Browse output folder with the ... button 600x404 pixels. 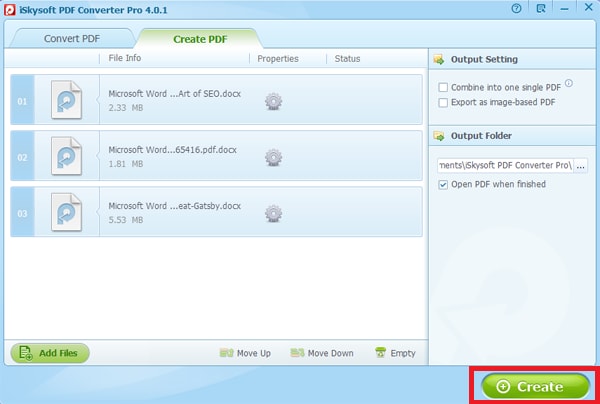pyautogui.click(x=580, y=166)
